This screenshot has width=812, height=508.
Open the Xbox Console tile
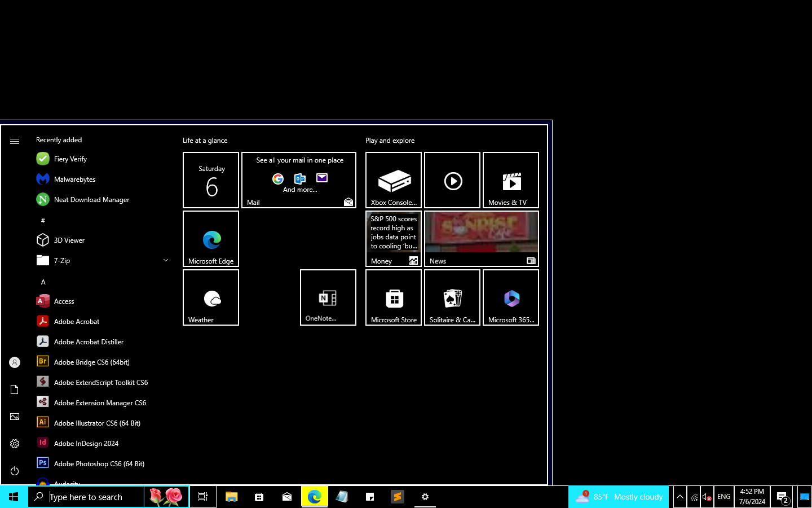click(394, 180)
